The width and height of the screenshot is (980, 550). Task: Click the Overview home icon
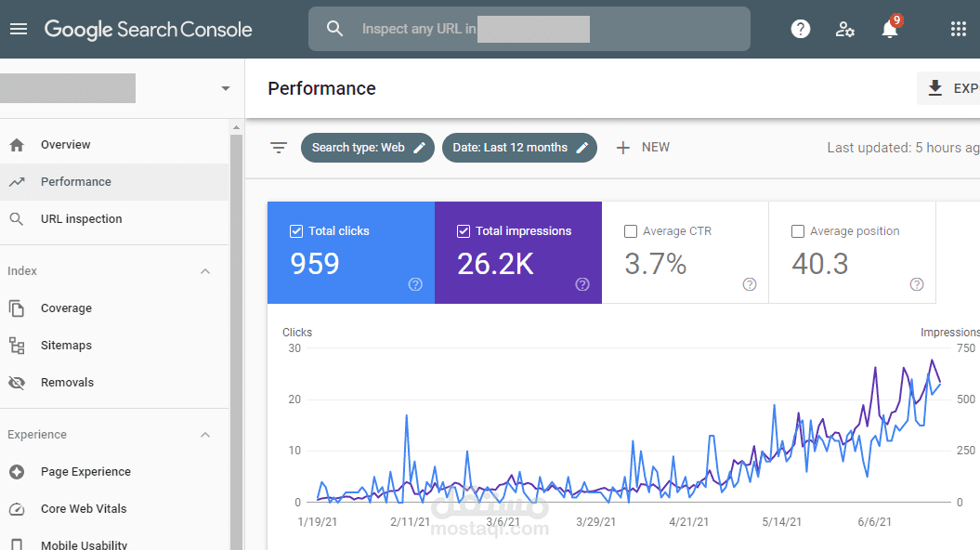(x=17, y=145)
